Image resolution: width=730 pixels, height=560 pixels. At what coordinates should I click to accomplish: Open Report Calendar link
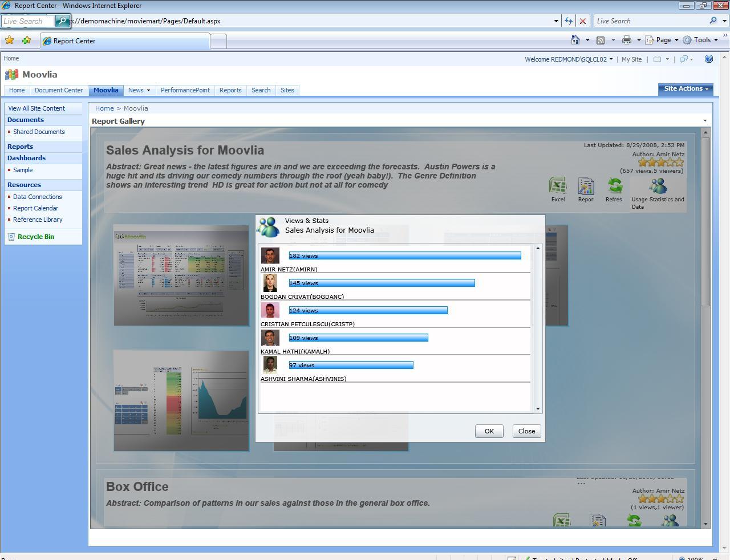(35, 208)
